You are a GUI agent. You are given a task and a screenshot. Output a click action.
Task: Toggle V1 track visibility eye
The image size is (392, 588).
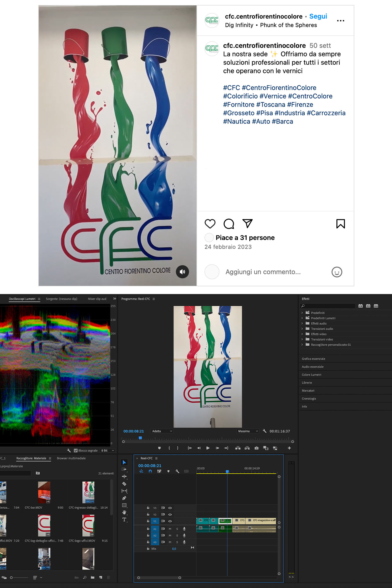click(x=170, y=521)
